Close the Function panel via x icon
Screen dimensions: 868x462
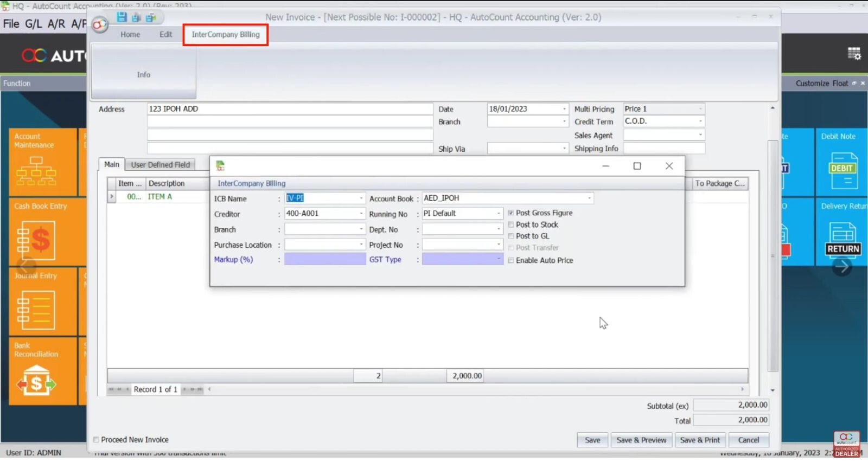pos(863,84)
